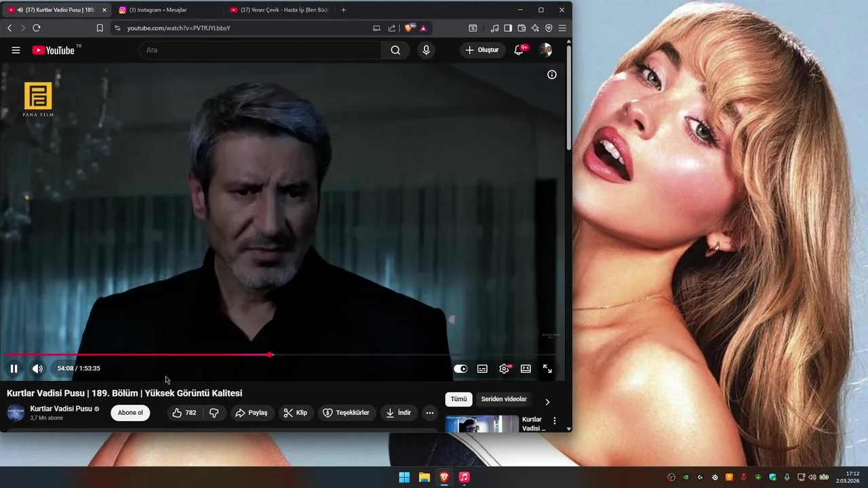This screenshot has width=868, height=488.
Task: Create a clip with Klip button
Action: pos(296,413)
